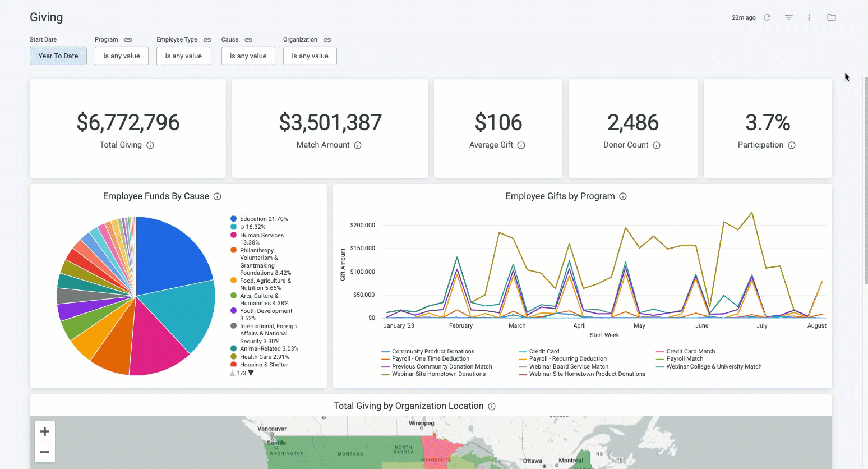Show info tooltip for Match Amount
This screenshot has height=469, width=868.
(358, 145)
